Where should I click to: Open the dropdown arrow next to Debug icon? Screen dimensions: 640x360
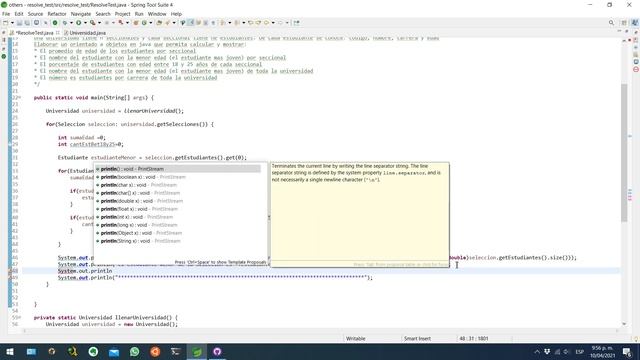point(71,23)
